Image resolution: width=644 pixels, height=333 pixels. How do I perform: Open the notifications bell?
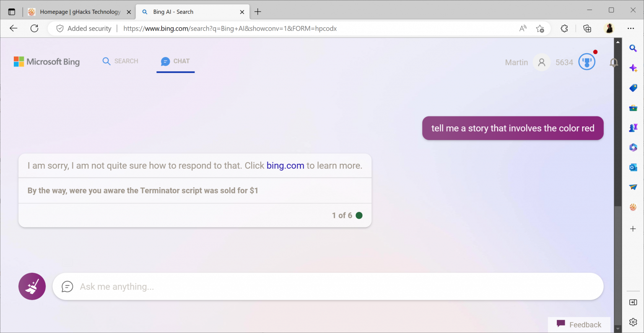[x=613, y=62]
